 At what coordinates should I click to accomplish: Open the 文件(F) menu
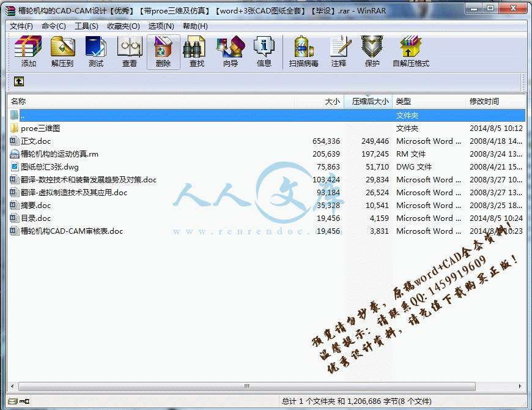[x=21, y=26]
